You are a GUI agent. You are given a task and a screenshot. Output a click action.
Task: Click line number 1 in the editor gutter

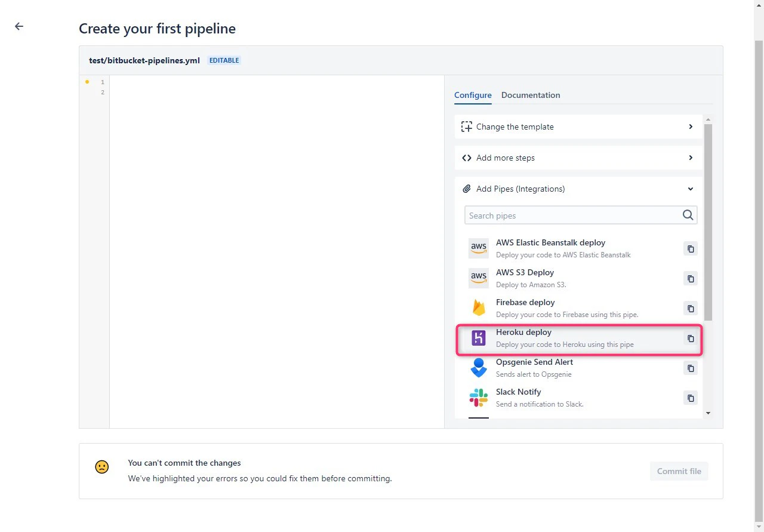tap(103, 82)
